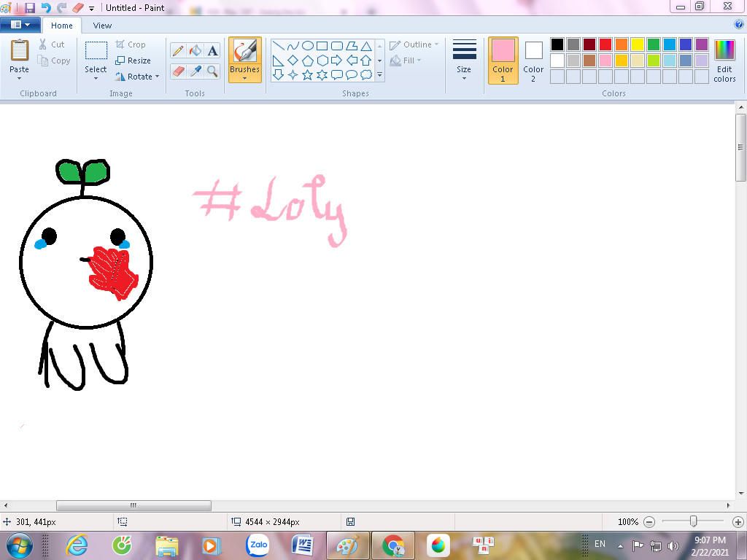Image resolution: width=747 pixels, height=560 pixels.
Task: Open the Windows Start menu
Action: click(19, 545)
